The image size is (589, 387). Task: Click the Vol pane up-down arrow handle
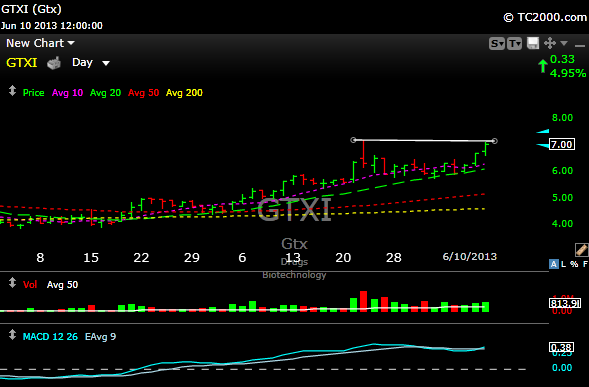coord(12,283)
